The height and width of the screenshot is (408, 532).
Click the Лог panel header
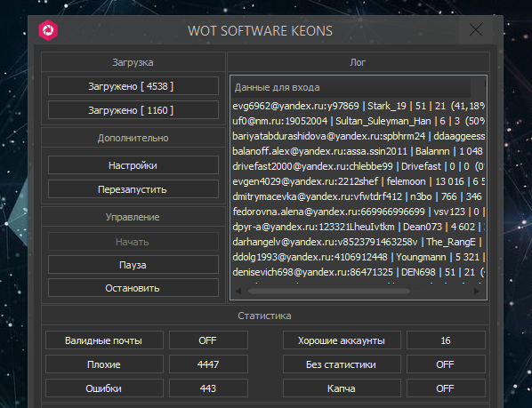tap(358, 62)
